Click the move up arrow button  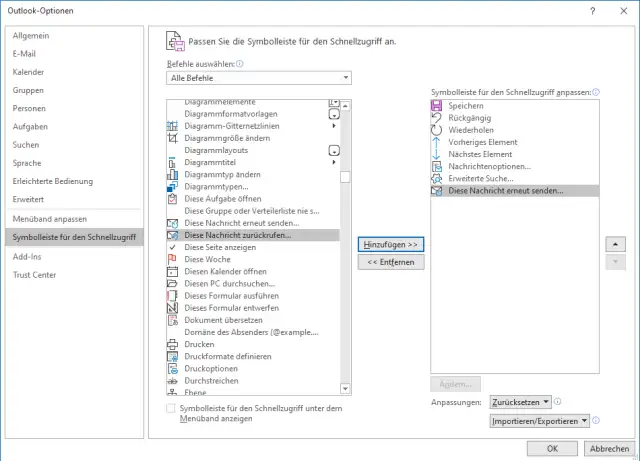(617, 244)
